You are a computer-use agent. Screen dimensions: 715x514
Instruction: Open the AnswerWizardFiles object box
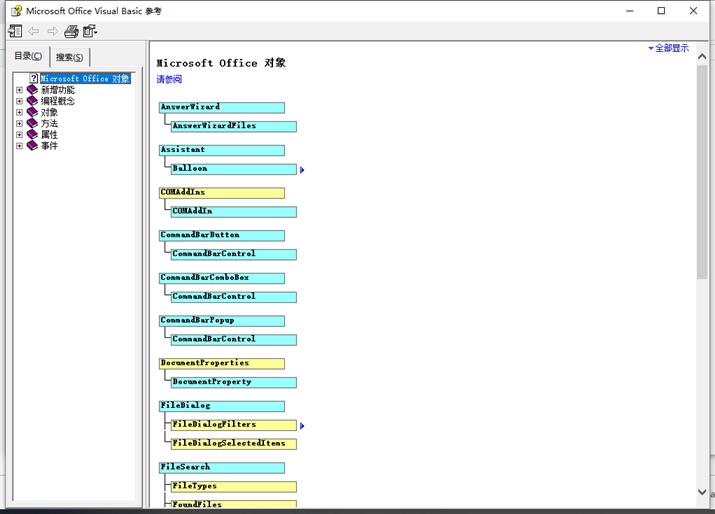coord(234,126)
